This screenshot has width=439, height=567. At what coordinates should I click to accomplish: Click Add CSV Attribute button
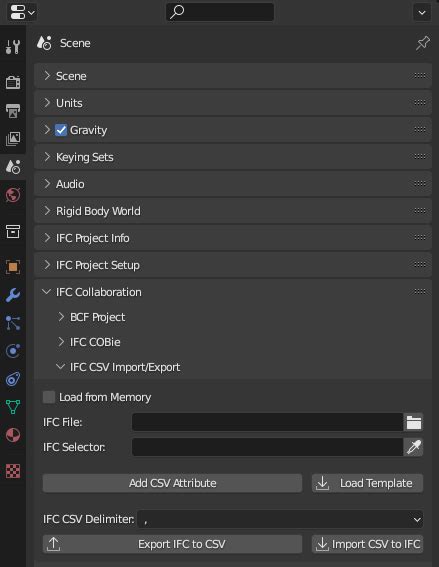pos(172,483)
